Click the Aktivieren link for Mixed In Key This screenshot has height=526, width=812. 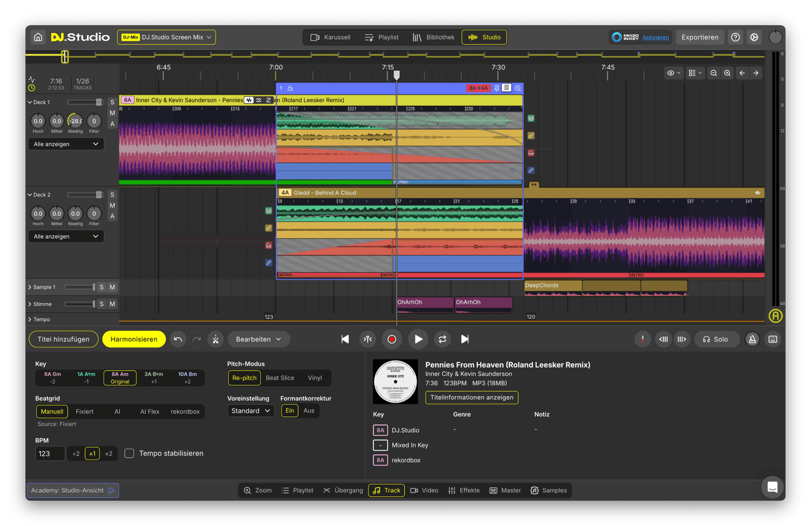click(x=656, y=38)
